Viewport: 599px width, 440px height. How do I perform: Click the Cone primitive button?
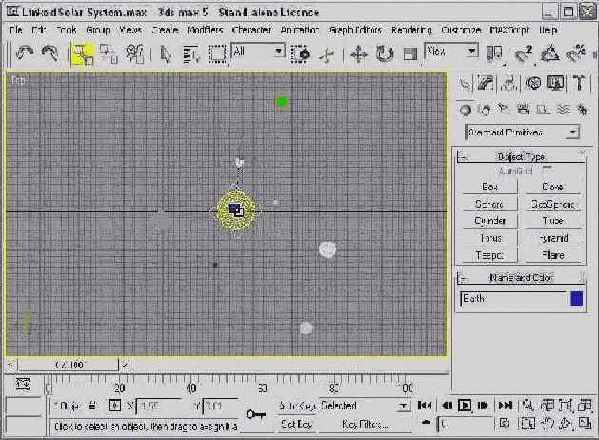tap(553, 186)
